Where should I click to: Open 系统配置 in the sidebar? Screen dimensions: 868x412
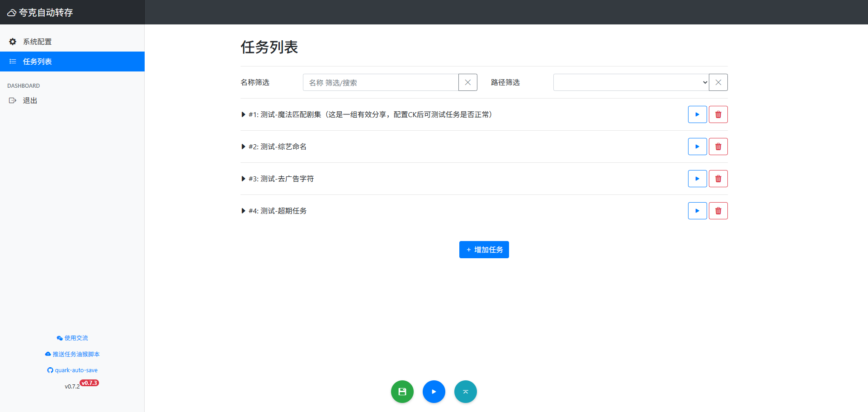pyautogui.click(x=37, y=42)
